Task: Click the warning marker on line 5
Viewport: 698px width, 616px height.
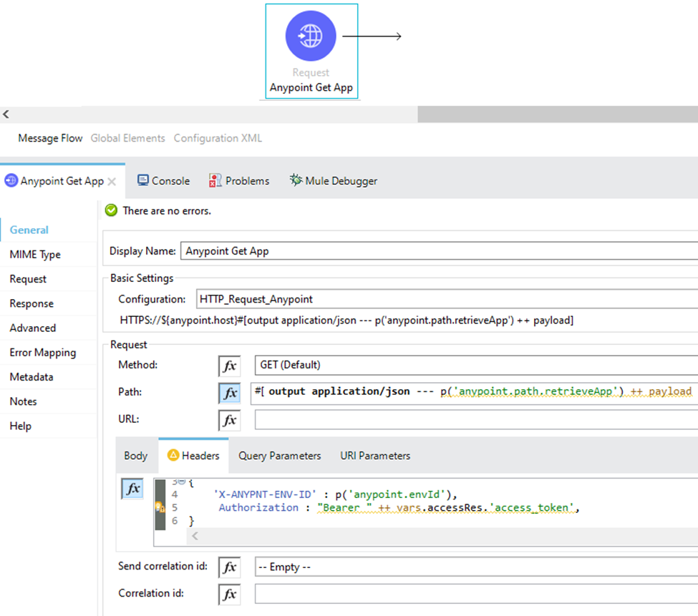Action: (159, 507)
